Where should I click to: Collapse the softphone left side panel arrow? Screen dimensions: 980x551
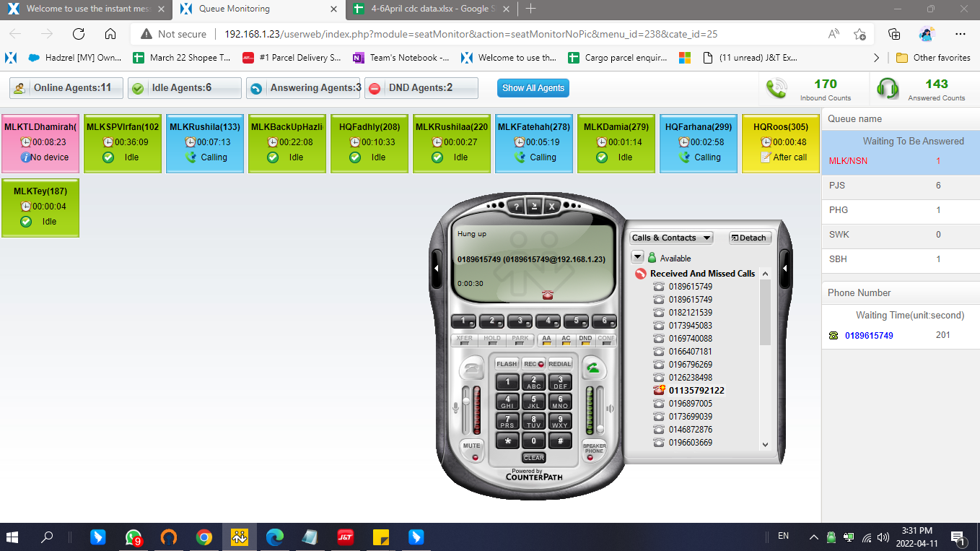tap(437, 267)
